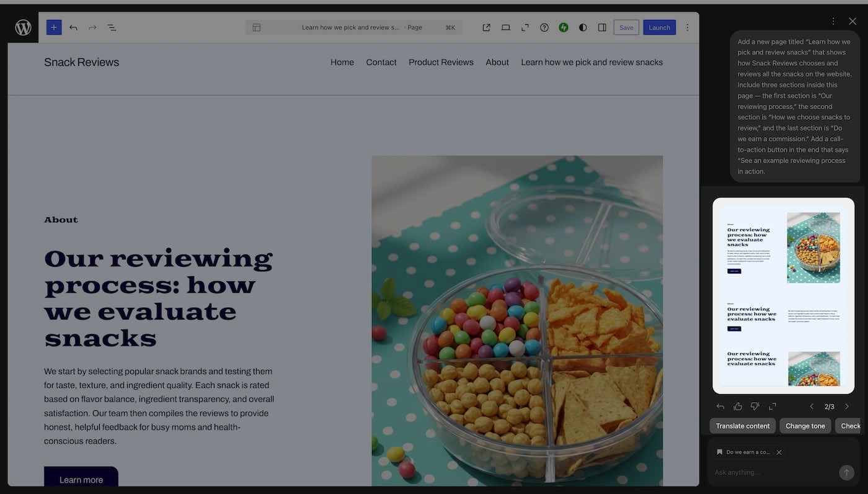Viewport: 868px width, 494px height.
Task: Go back to suggestion 1 using the left chevron
Action: (812, 406)
